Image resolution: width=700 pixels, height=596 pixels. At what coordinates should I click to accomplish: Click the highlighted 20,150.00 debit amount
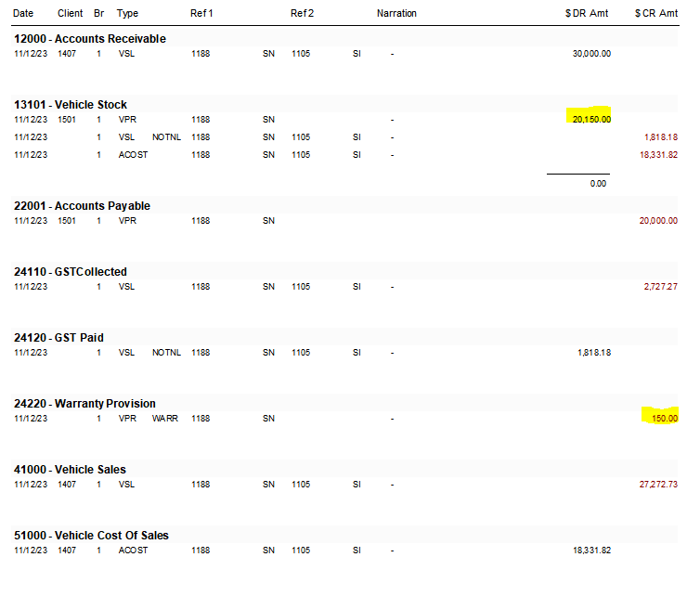[590, 120]
